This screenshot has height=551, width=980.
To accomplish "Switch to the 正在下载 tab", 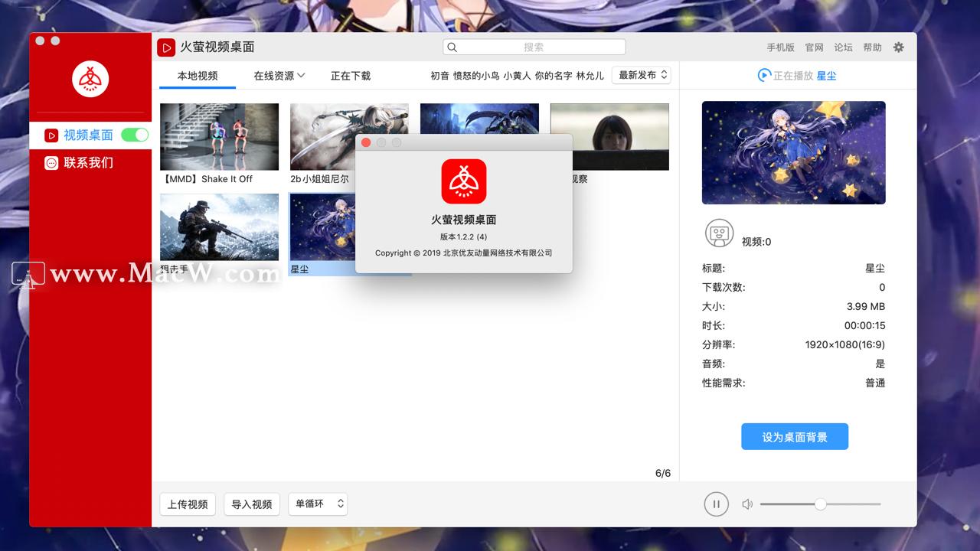I will click(350, 76).
